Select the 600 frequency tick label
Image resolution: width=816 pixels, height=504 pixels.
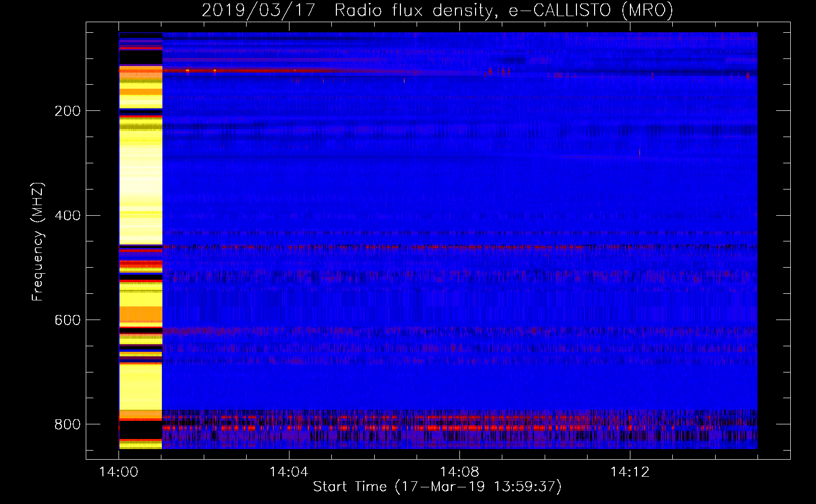68,320
